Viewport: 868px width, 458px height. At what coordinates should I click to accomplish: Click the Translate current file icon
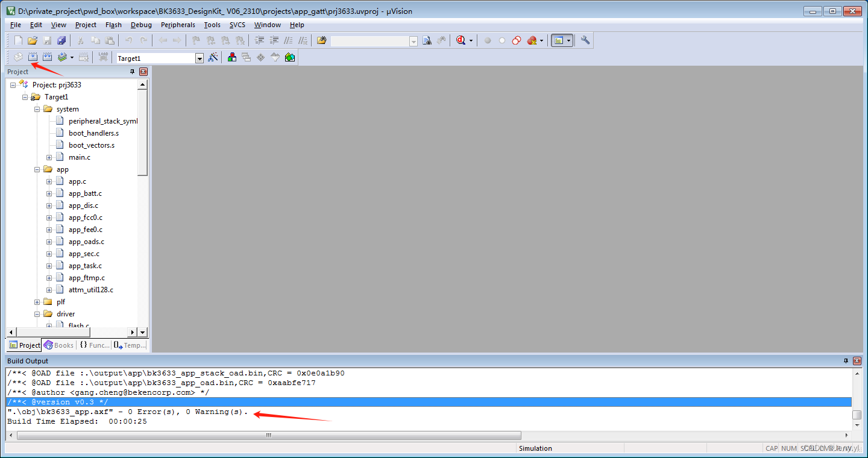coord(18,57)
